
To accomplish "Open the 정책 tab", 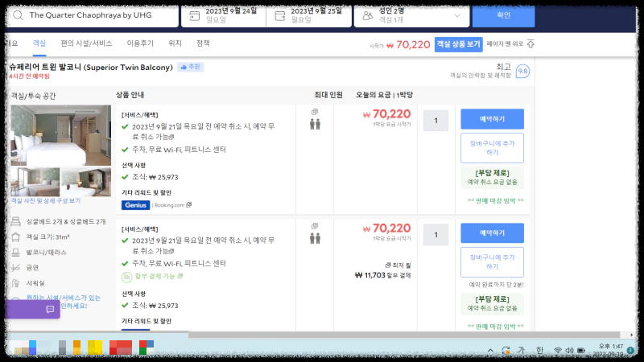I will coord(203,43).
